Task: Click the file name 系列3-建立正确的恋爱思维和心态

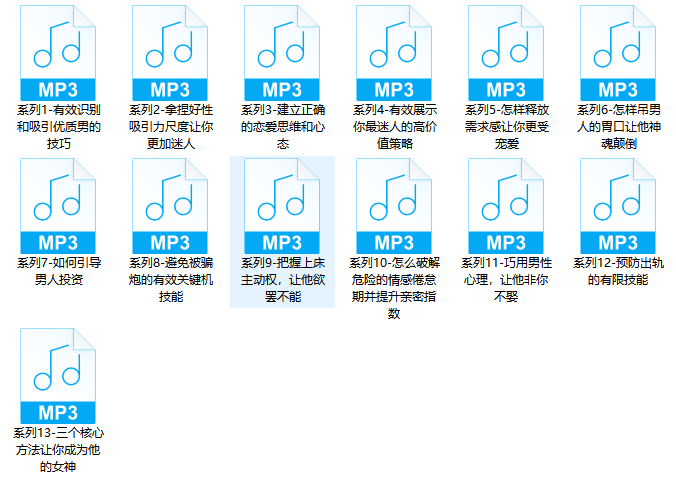Action: point(283,127)
